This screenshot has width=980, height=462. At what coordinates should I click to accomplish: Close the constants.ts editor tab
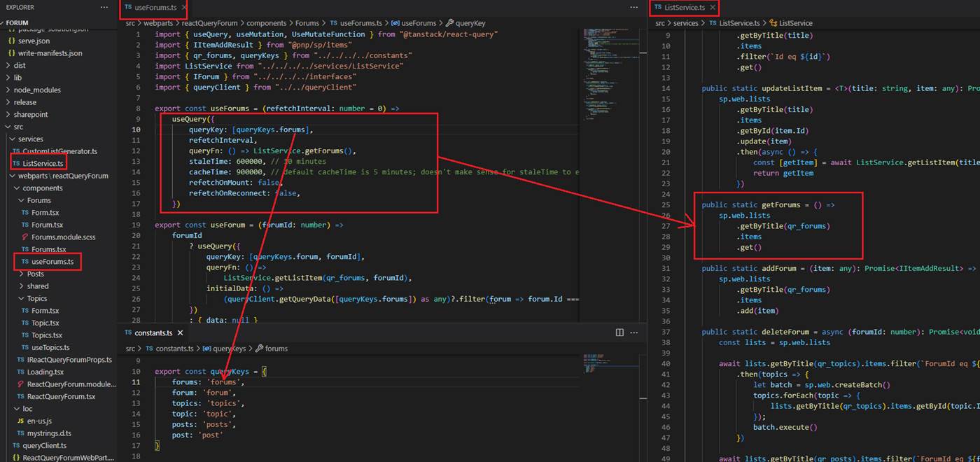coord(181,333)
